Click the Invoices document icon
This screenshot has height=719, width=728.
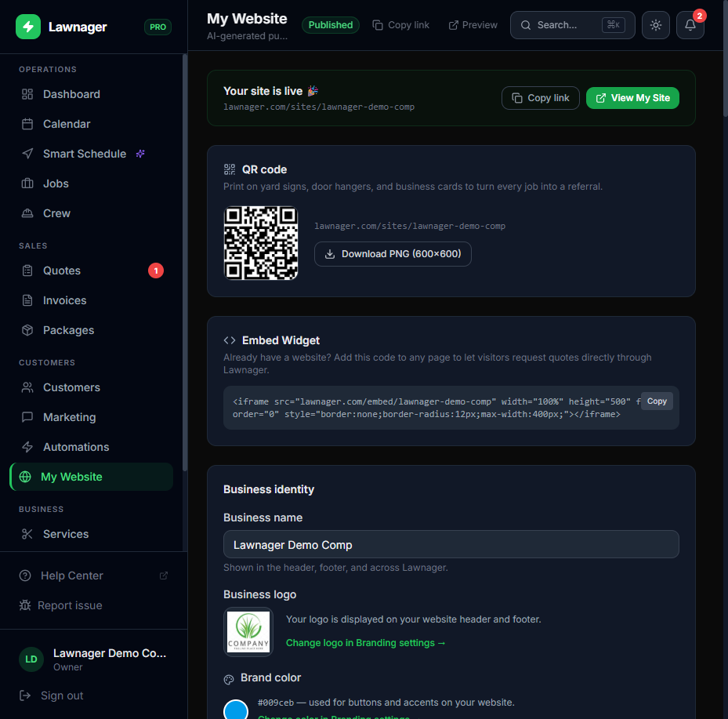27,300
